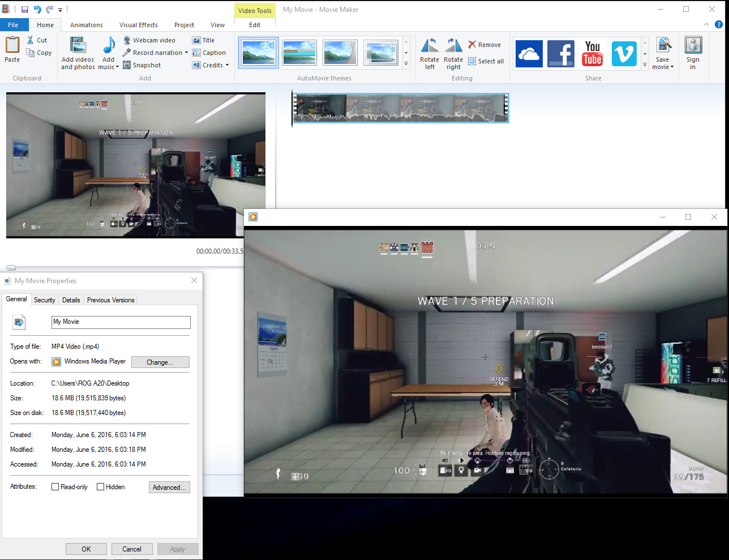The height and width of the screenshot is (560, 729).
Task: Add a Title to the movie
Action: click(x=204, y=40)
